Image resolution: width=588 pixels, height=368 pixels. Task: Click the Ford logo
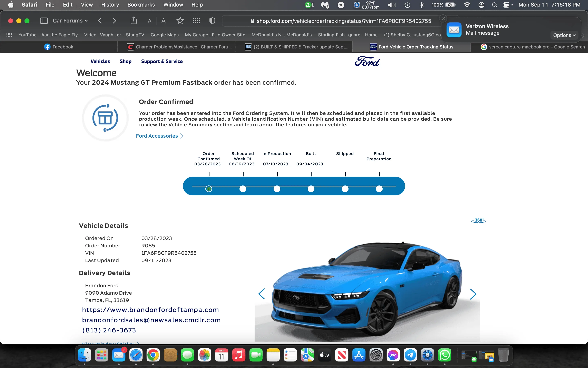pos(367,61)
